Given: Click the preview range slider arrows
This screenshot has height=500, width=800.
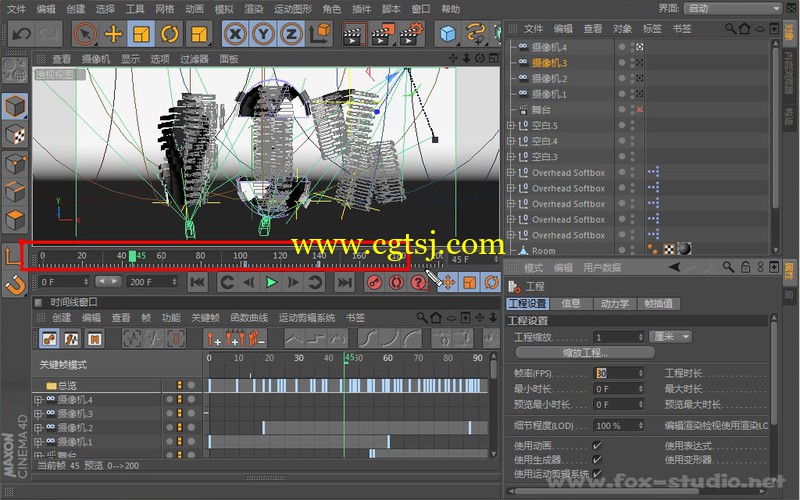Looking at the screenshot, I should tap(108, 281).
